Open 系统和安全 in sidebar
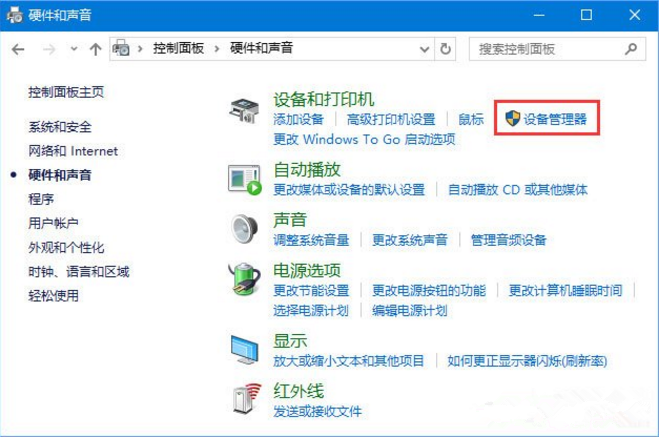Screen dimensions: 661x438 pos(60,126)
